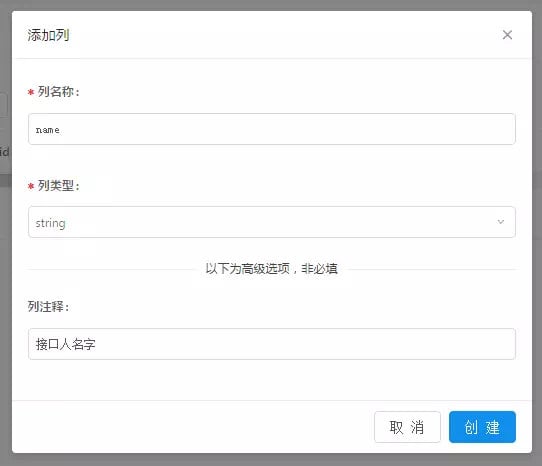
Task: Click the 接口人名字 comment text
Action: coord(65,344)
